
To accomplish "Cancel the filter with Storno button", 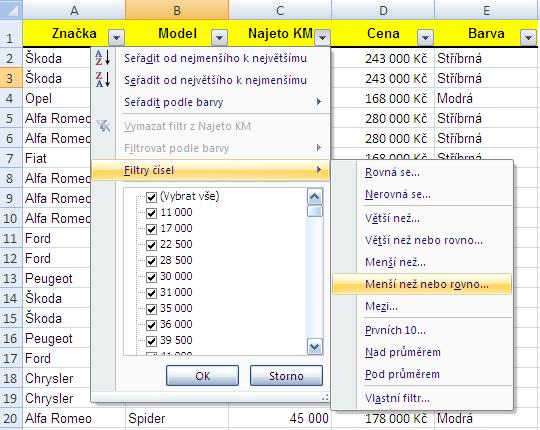I will click(286, 376).
